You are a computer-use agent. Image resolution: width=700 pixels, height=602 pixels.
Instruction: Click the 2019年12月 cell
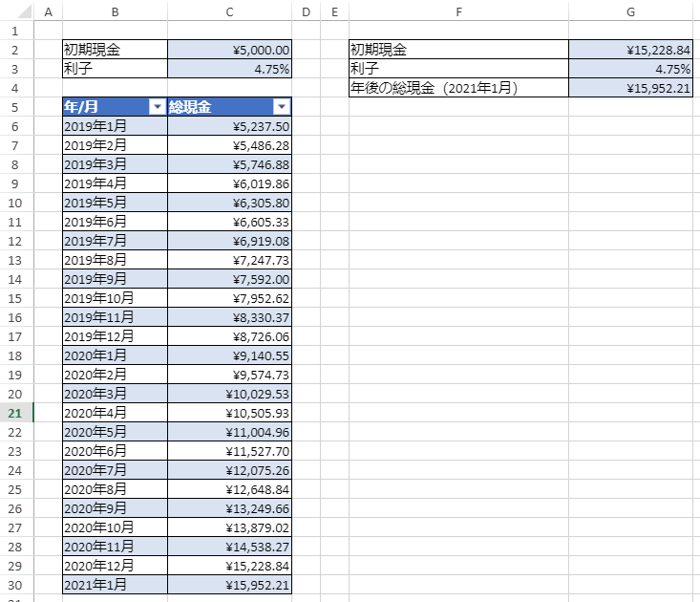pos(115,336)
